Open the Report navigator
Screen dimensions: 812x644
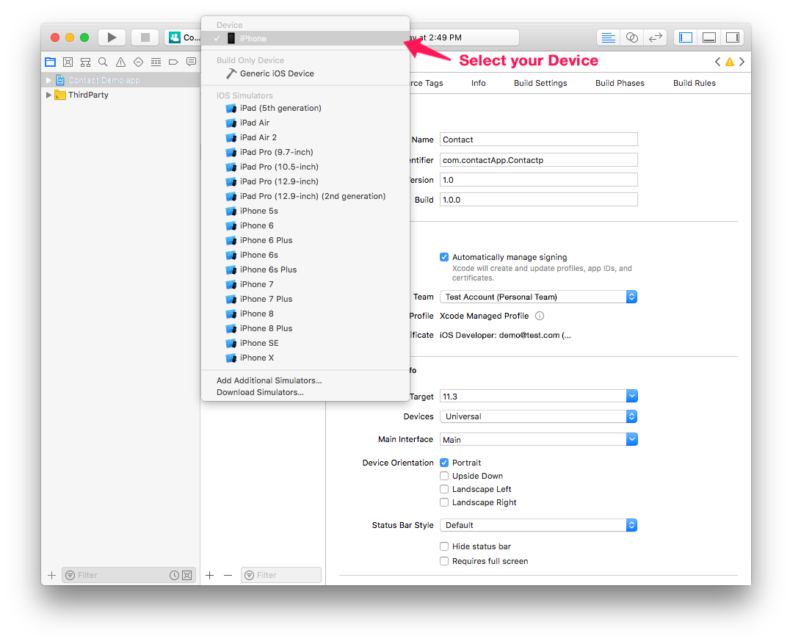pyautogui.click(x=191, y=62)
